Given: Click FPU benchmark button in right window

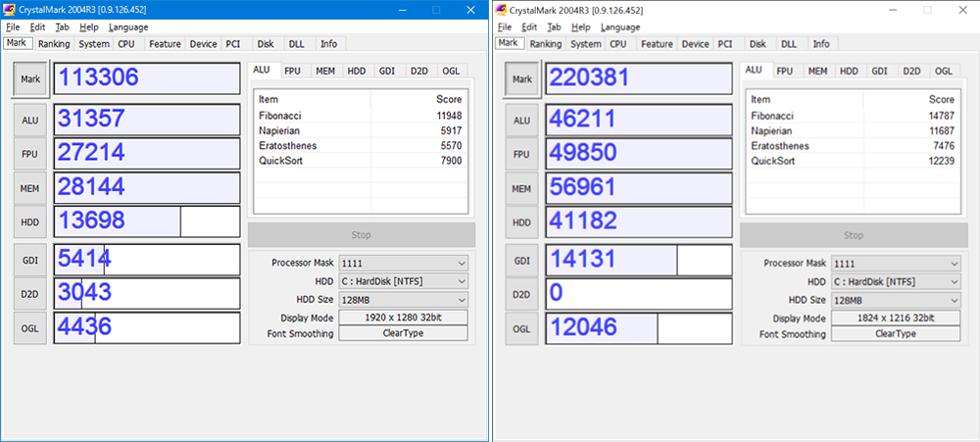Looking at the screenshot, I should point(522,154).
